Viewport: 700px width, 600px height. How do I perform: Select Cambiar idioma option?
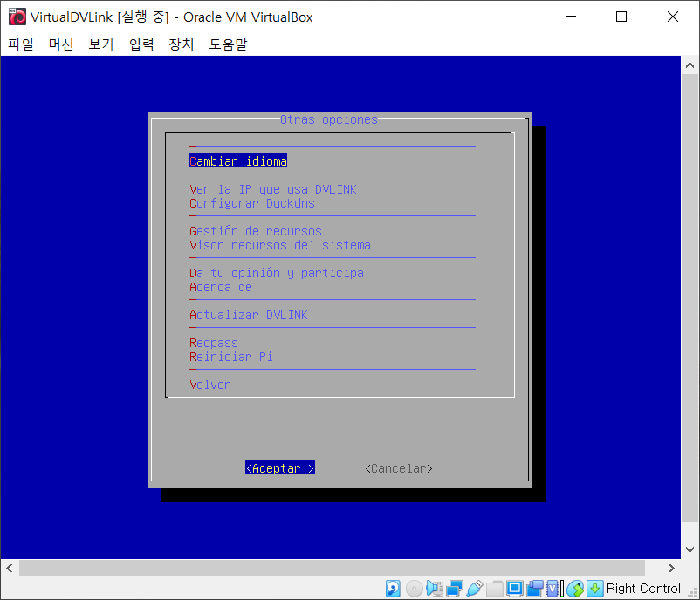coord(238,161)
